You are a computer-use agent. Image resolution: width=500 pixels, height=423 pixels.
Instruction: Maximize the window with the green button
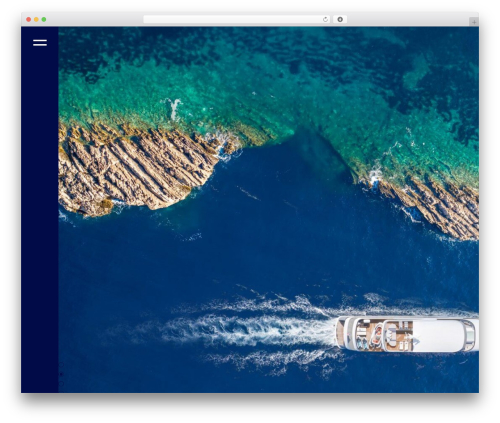click(44, 19)
